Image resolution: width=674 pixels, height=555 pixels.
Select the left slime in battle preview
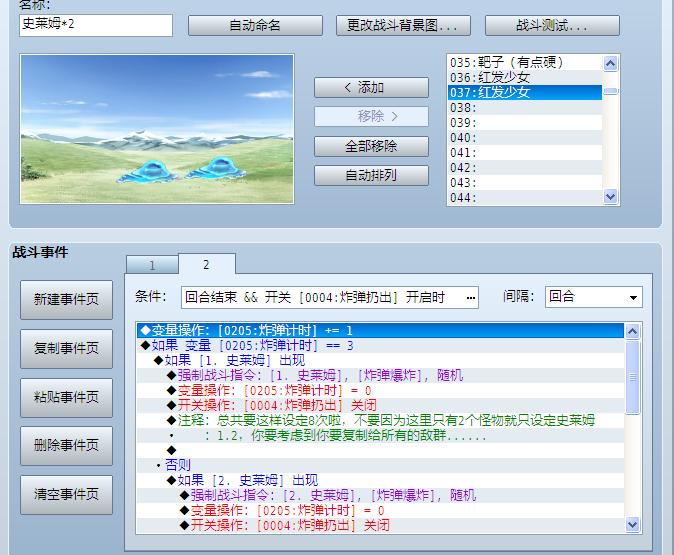pos(148,172)
